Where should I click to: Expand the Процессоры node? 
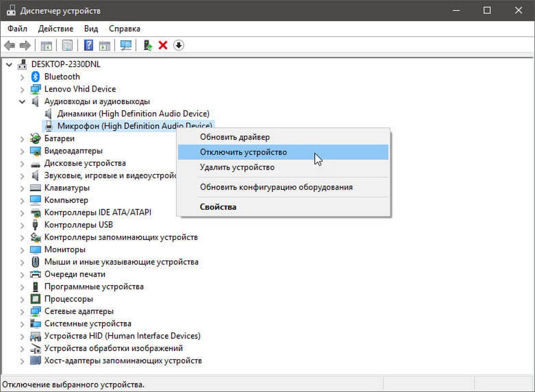(22, 299)
